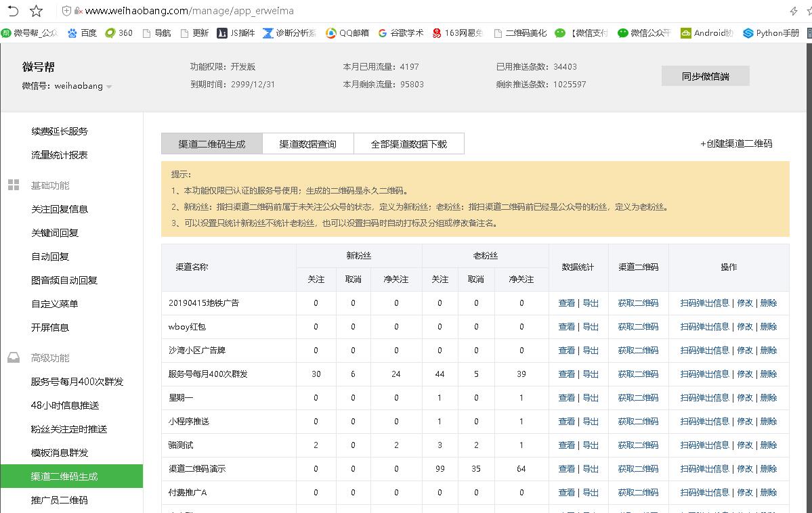Screen dimensions: 812x513
Task: Open 开屏信息 in sidebar
Action: pos(50,328)
